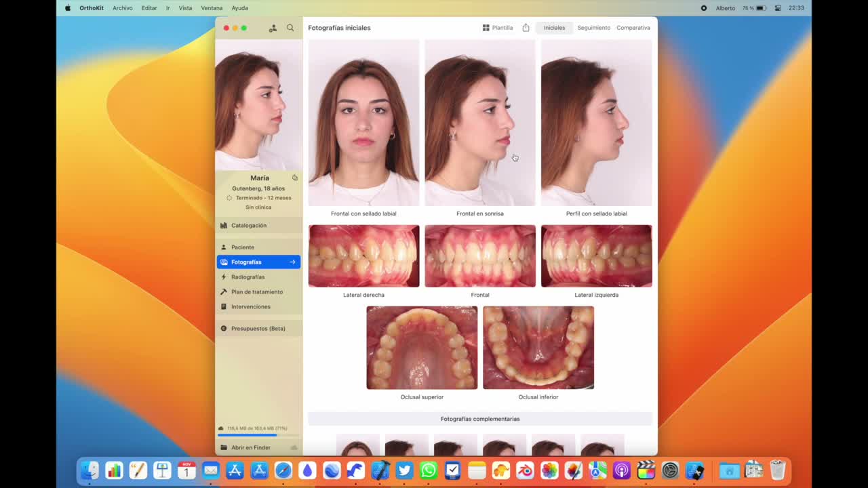This screenshot has width=868, height=488.
Task: Select Fotografías in the sidebar
Action: [x=259, y=262]
